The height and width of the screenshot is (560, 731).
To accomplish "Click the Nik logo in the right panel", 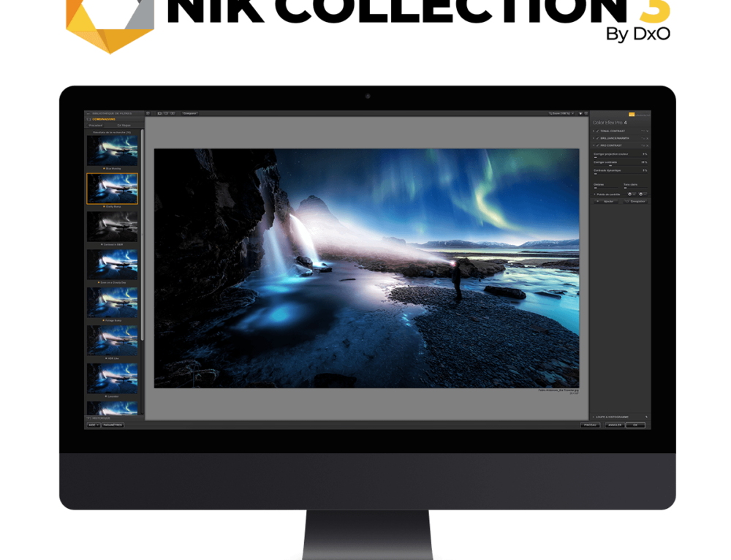I will coord(632,114).
